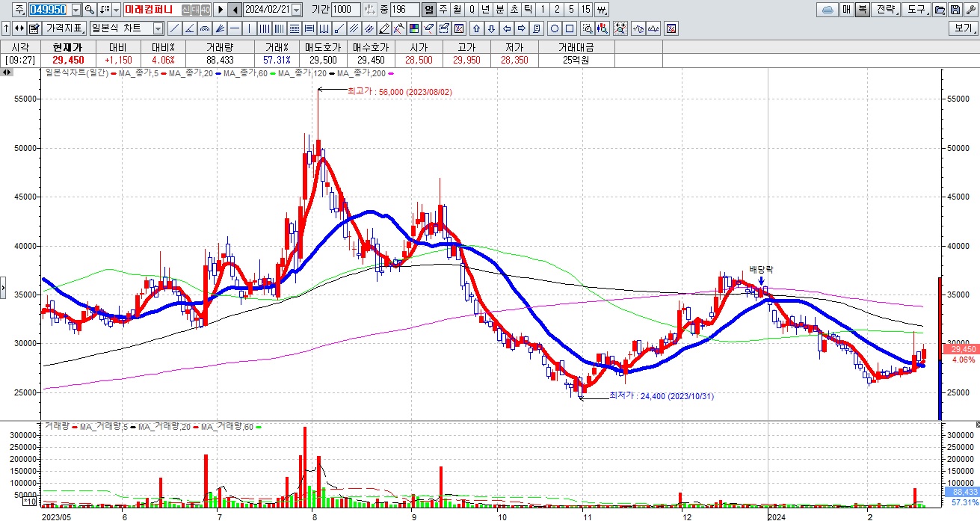Click the vertical up arrow toolbar icon
Screen dimensions: 980x521
[x=6, y=28]
